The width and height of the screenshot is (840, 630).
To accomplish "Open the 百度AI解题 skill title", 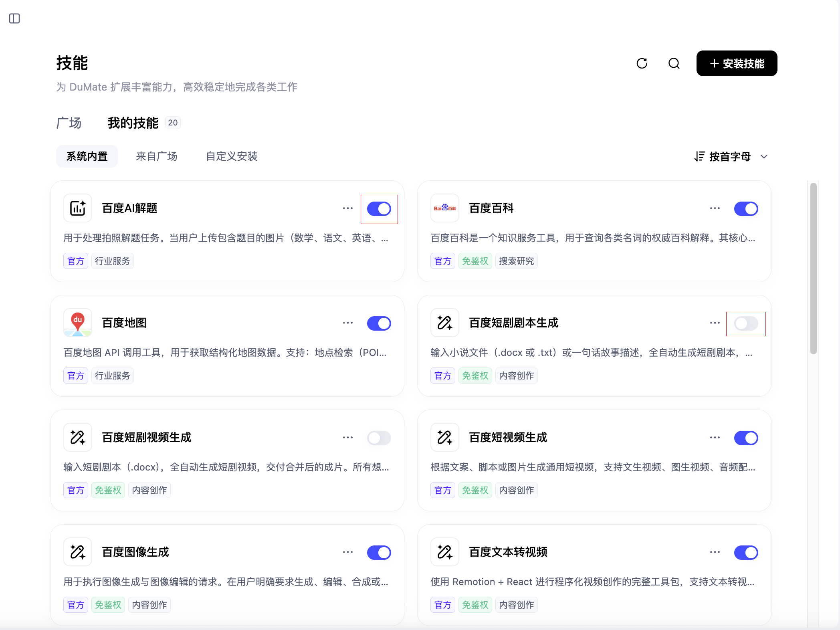I will click(129, 208).
